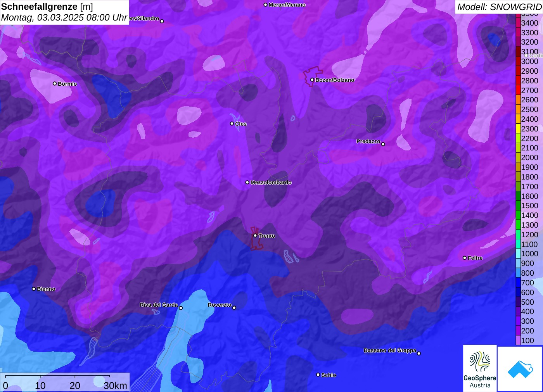Select the Mezzolombardo marker dot

pyautogui.click(x=247, y=182)
